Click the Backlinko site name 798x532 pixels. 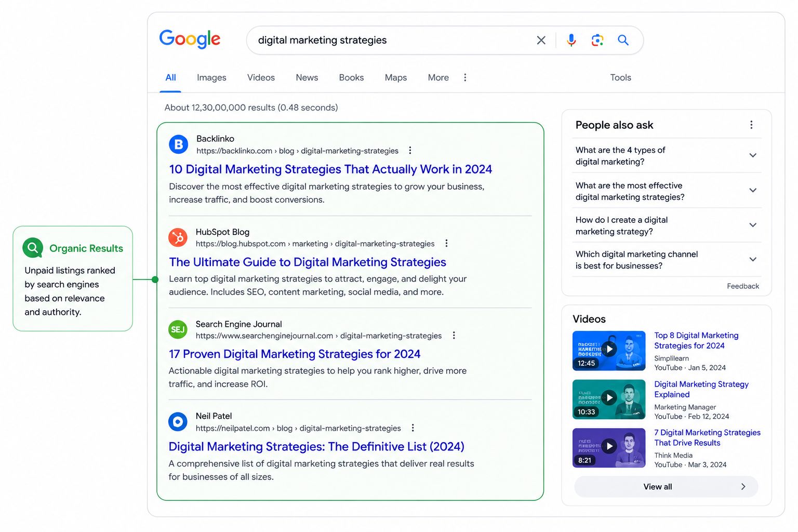point(215,139)
